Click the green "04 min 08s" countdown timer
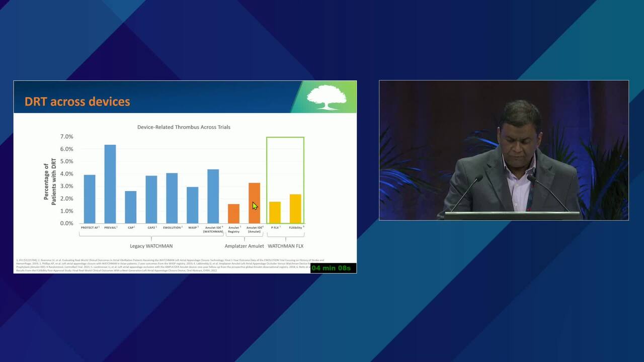The width and height of the screenshot is (644, 362). tap(333, 268)
